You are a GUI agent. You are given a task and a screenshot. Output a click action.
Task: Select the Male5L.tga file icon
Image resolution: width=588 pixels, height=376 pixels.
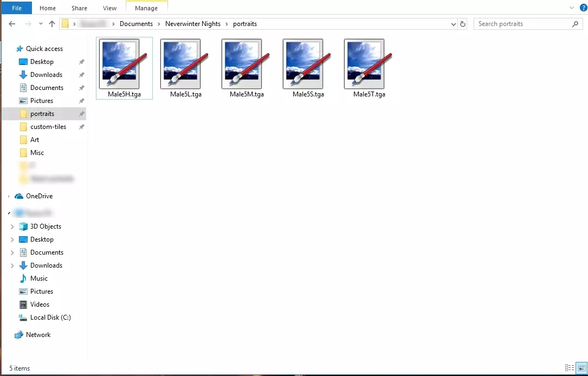(185, 64)
